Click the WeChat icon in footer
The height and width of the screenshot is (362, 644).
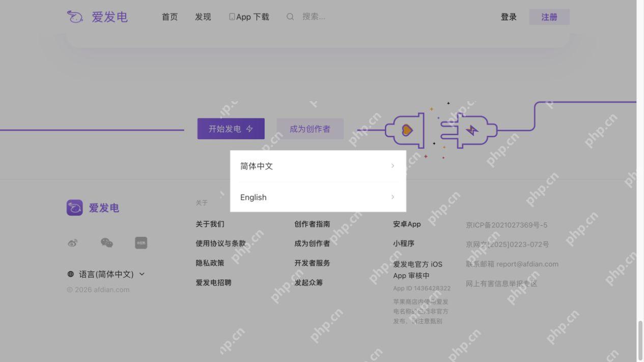(x=107, y=243)
